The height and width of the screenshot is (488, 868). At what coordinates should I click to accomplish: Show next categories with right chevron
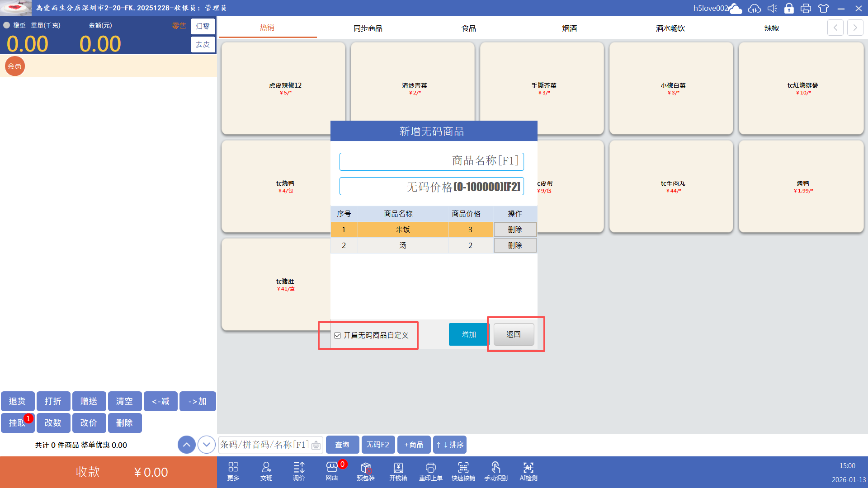click(855, 28)
